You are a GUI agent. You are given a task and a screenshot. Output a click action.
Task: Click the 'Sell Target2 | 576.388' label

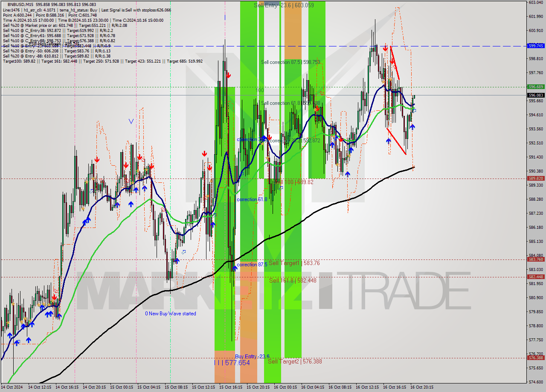295,361
